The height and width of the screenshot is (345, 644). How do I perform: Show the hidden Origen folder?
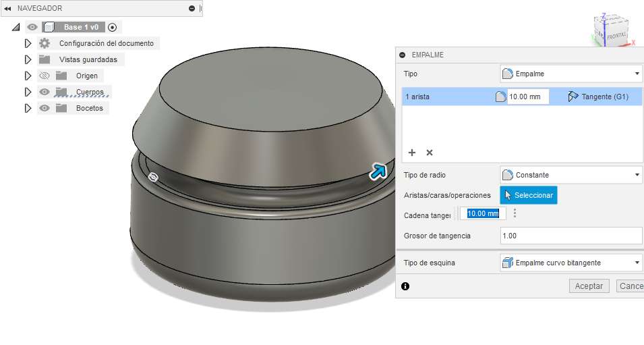(45, 76)
